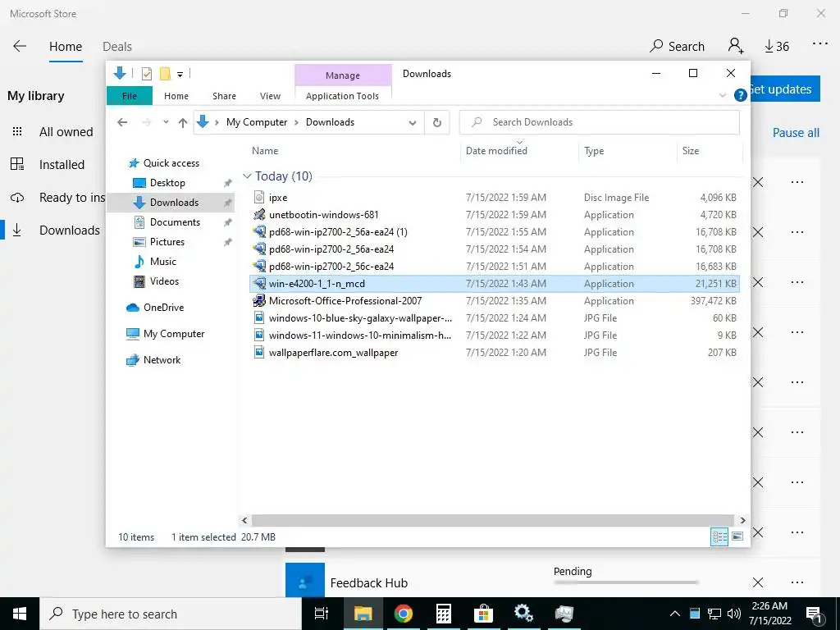Cancel the Feedback Hub pending download

coord(757,582)
